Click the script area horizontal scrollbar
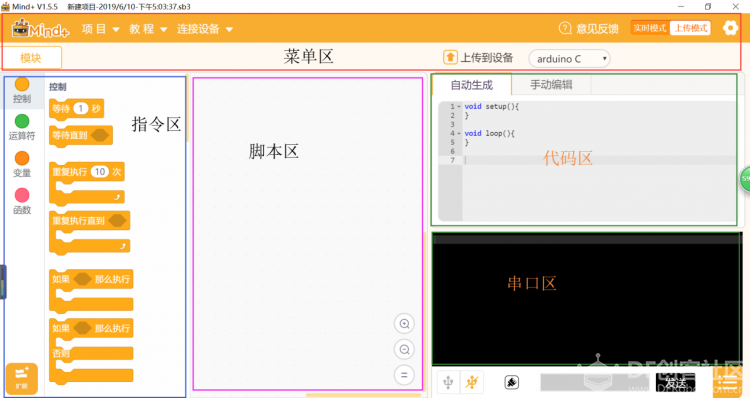This screenshot has height=398, width=750. coord(364,395)
